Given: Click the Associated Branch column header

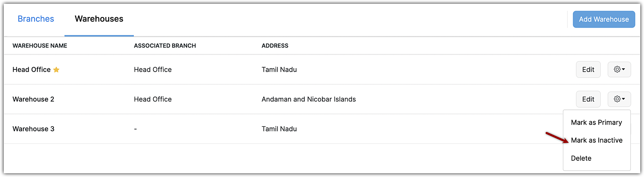Looking at the screenshot, I should coord(165,46).
